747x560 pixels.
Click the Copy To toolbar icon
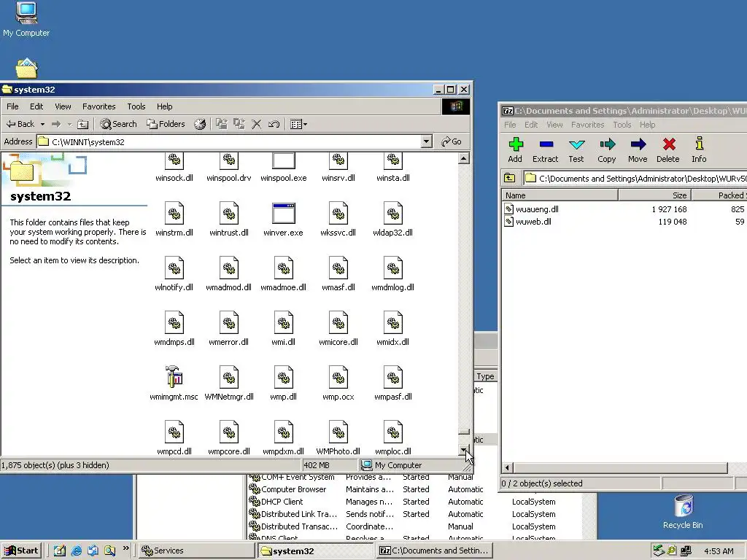(239, 124)
